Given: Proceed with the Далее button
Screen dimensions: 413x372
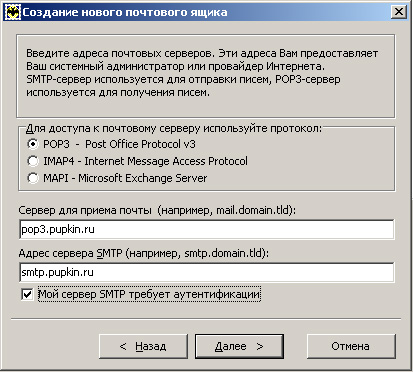Looking at the screenshot, I should coord(239,346).
